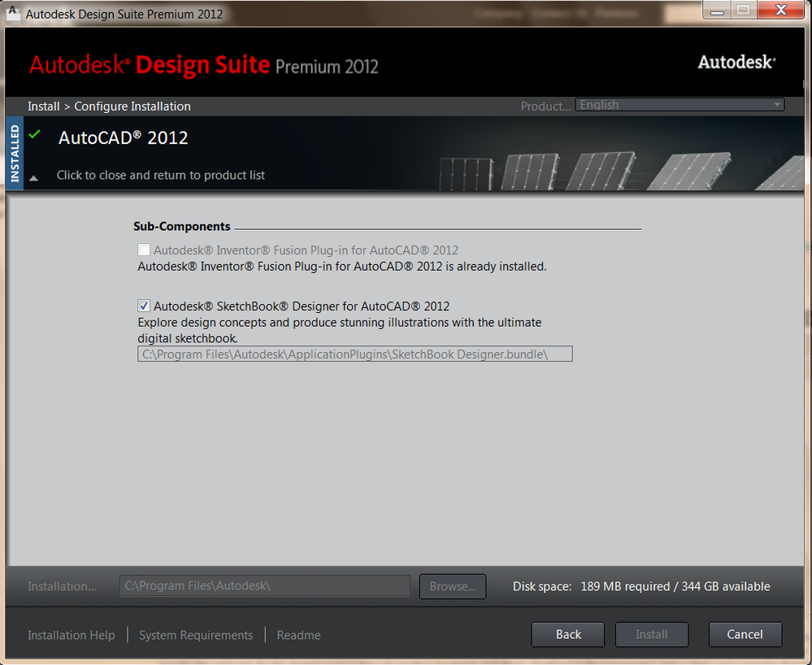Click the AutoCAD® 2012 product heading
The height and width of the screenshot is (665, 812).
(124, 137)
